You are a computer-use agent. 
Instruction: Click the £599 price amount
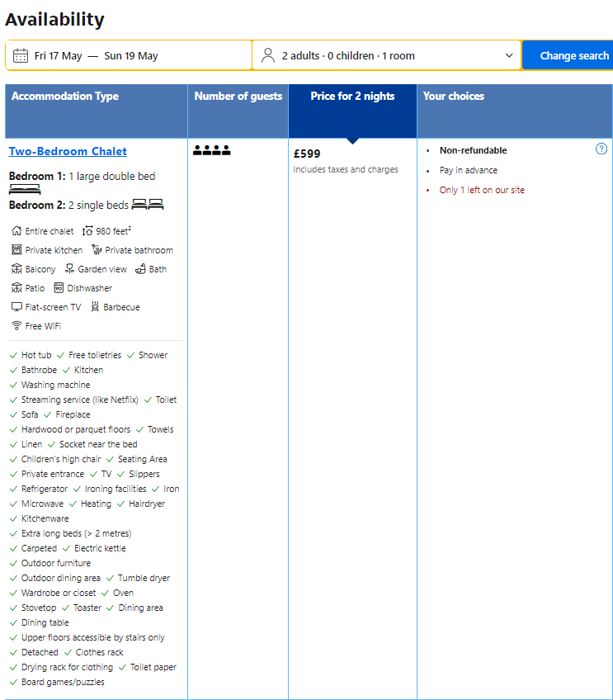coord(307,154)
